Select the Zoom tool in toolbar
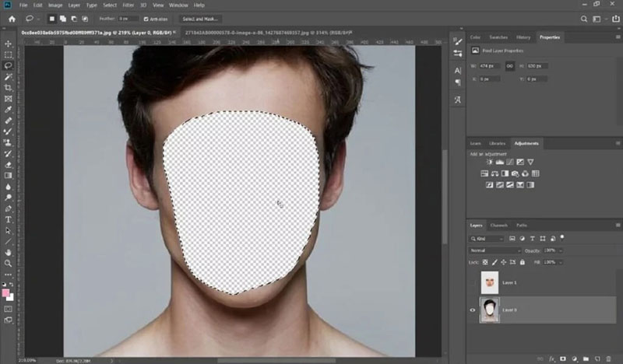Image resolution: width=623 pixels, height=364 pixels. 8,264
